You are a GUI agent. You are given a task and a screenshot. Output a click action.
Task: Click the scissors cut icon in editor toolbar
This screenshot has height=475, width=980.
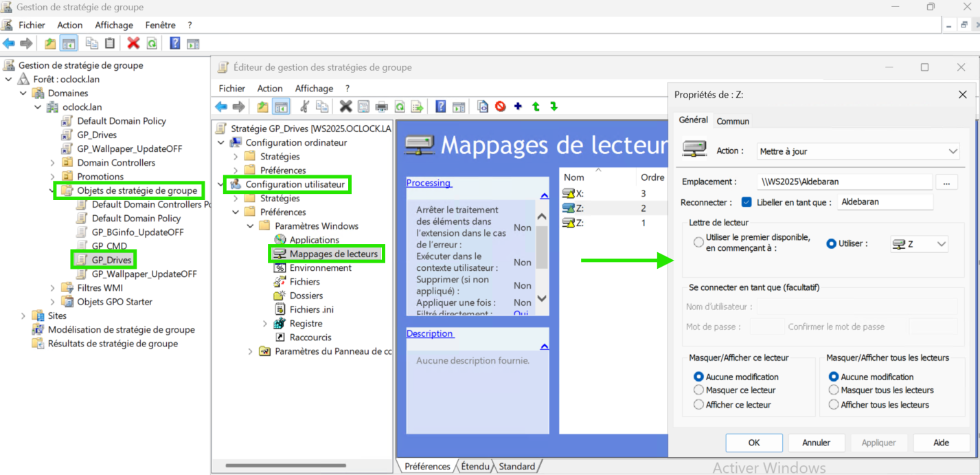coord(304,107)
